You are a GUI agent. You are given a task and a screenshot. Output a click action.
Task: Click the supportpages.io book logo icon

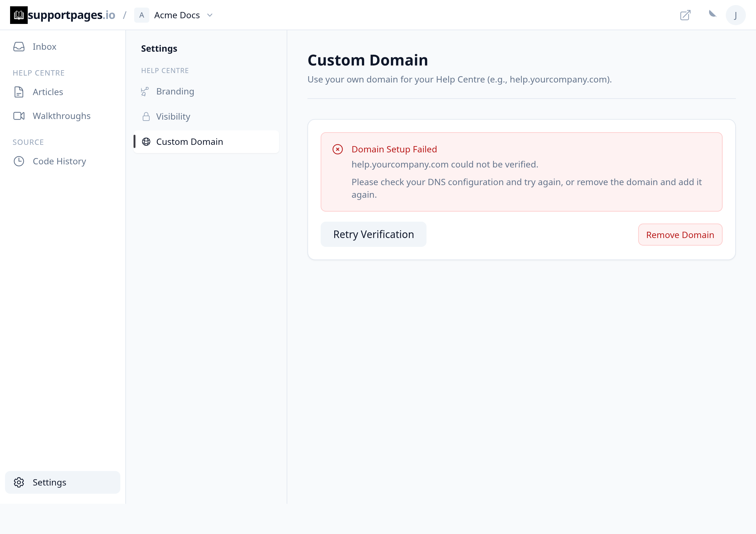19,15
